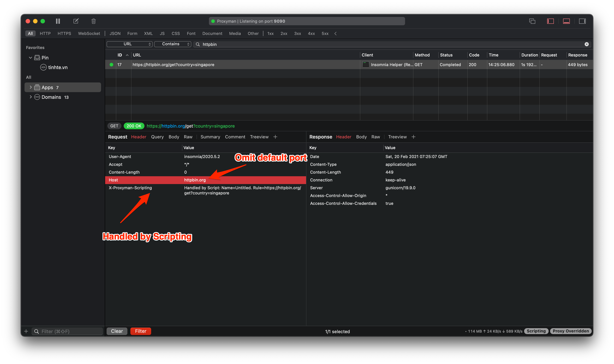Expand the Apps group in sidebar

31,87
